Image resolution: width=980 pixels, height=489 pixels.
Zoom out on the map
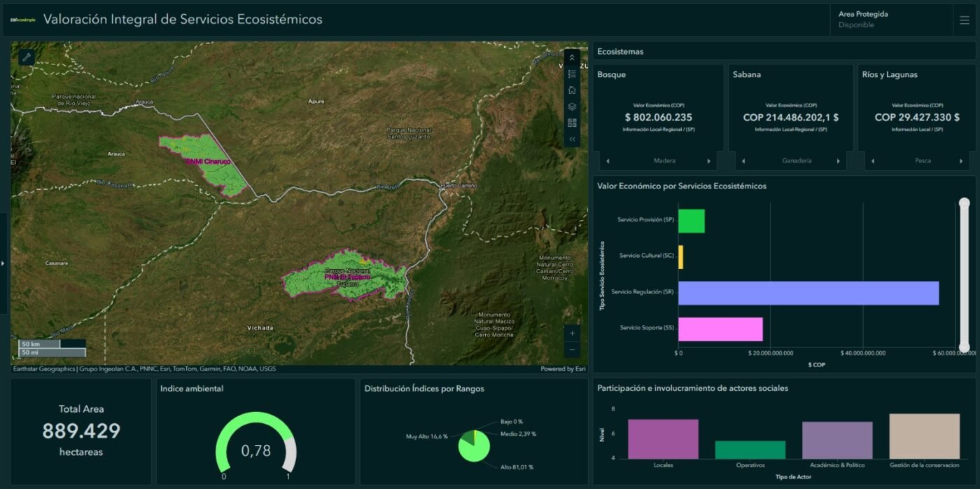573,350
